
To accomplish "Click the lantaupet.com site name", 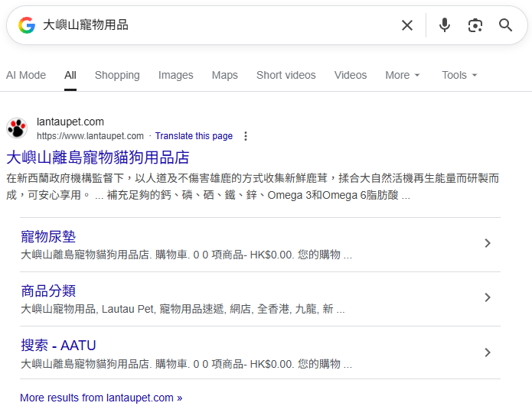I will click(70, 122).
